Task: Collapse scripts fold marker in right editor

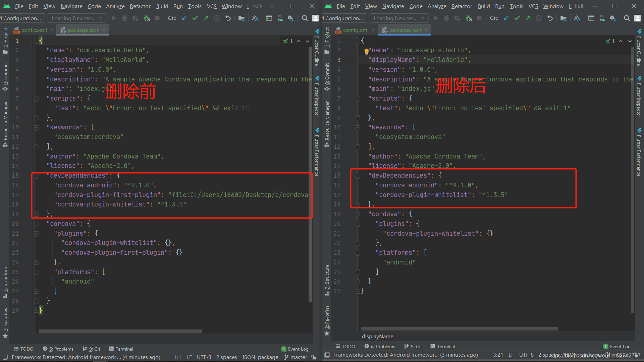Action: pos(358,99)
